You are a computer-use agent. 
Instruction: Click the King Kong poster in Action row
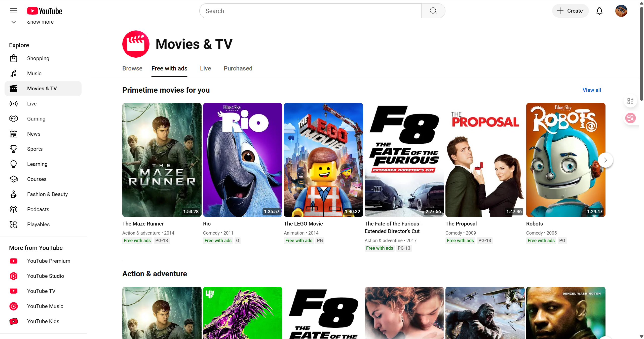485,313
